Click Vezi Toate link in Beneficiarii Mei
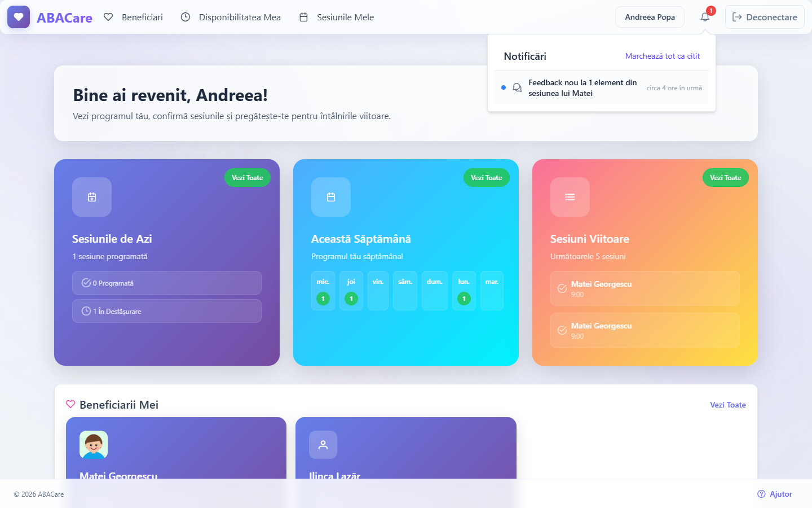The height and width of the screenshot is (508, 812). (x=728, y=405)
